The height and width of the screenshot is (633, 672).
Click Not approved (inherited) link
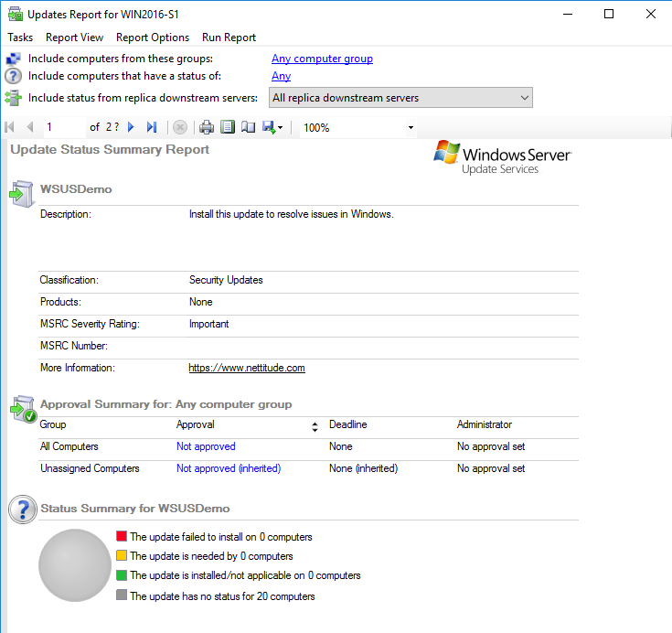(x=229, y=468)
